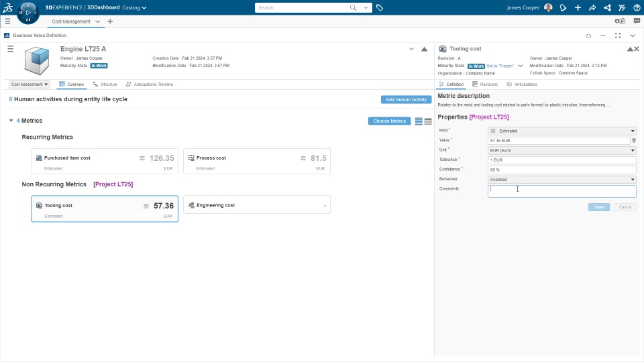Click the add plus icon in the top bar
The width and height of the screenshot is (644, 362).
[x=578, y=7]
